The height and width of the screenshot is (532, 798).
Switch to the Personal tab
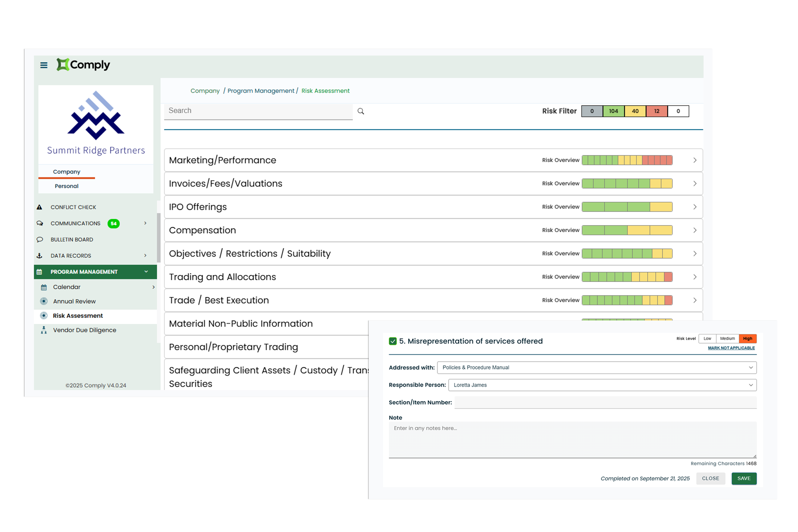pyautogui.click(x=66, y=186)
